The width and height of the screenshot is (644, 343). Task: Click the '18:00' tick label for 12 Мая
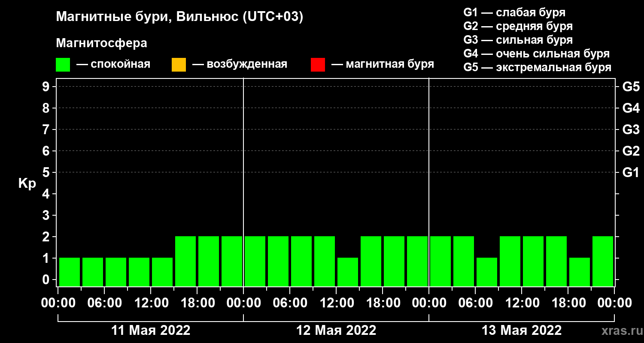click(x=383, y=303)
